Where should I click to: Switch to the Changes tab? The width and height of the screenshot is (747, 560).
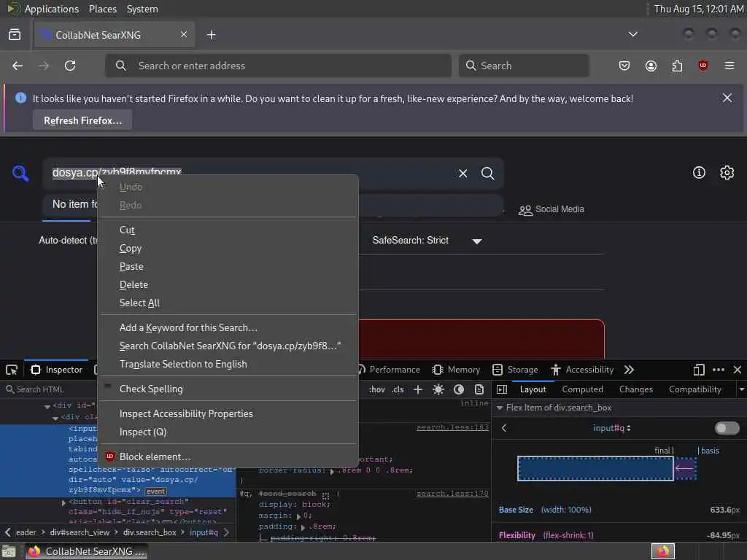[x=636, y=389]
